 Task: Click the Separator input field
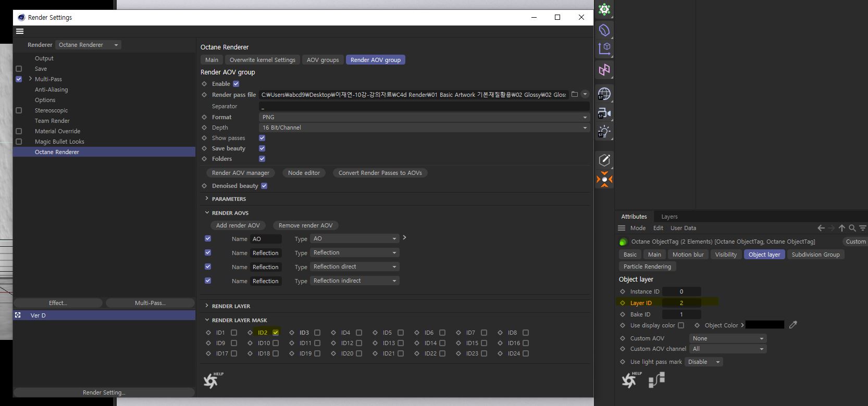point(424,106)
